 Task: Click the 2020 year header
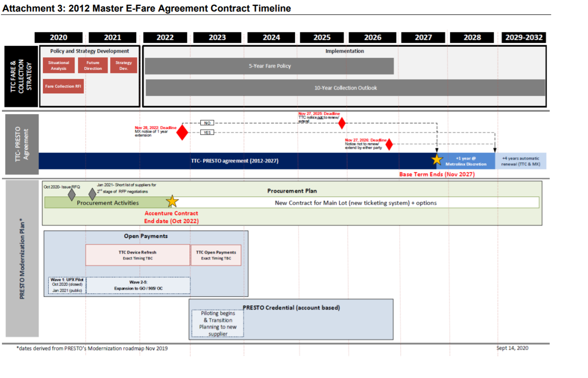[59, 38]
